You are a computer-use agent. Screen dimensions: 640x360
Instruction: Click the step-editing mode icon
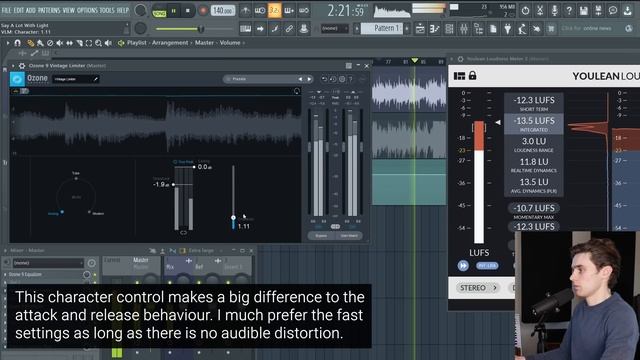(x=275, y=29)
